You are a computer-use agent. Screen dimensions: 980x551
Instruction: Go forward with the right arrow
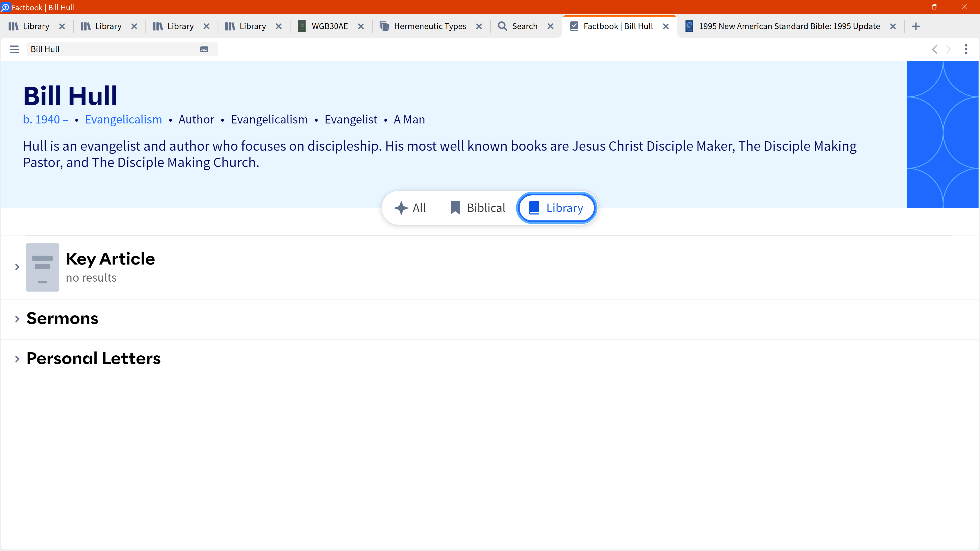click(x=948, y=49)
